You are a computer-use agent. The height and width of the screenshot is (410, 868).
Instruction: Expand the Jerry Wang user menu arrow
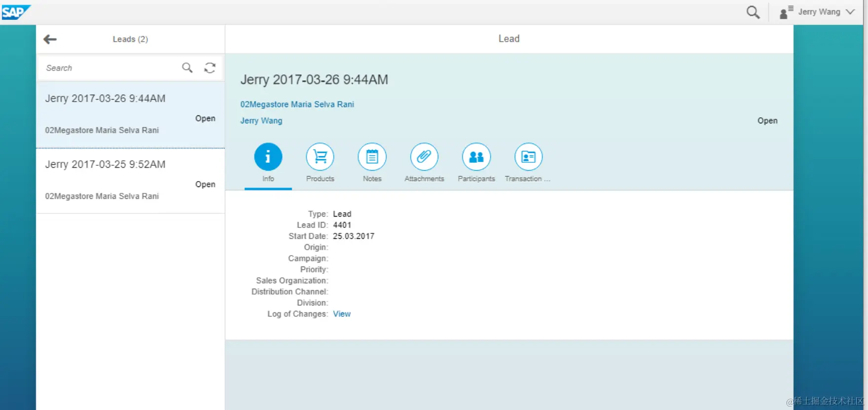(x=850, y=12)
